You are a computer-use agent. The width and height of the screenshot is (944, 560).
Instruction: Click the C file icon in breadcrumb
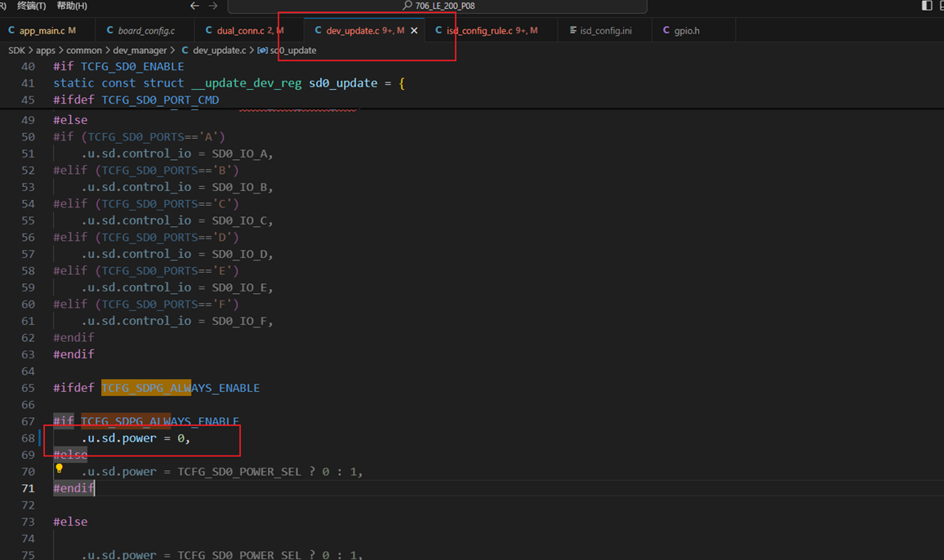click(x=185, y=51)
